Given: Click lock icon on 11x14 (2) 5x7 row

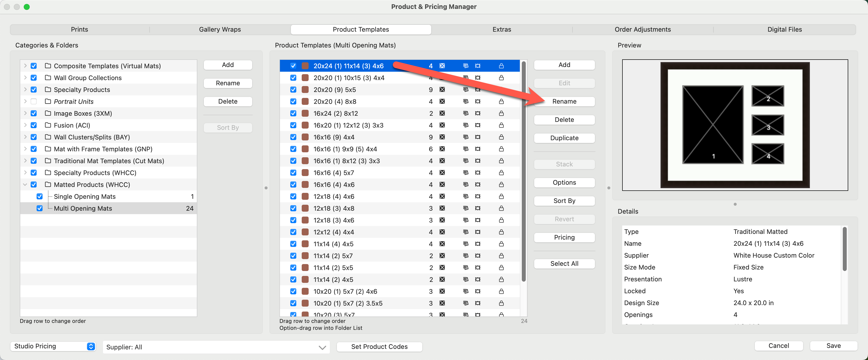Looking at the screenshot, I should (501, 256).
